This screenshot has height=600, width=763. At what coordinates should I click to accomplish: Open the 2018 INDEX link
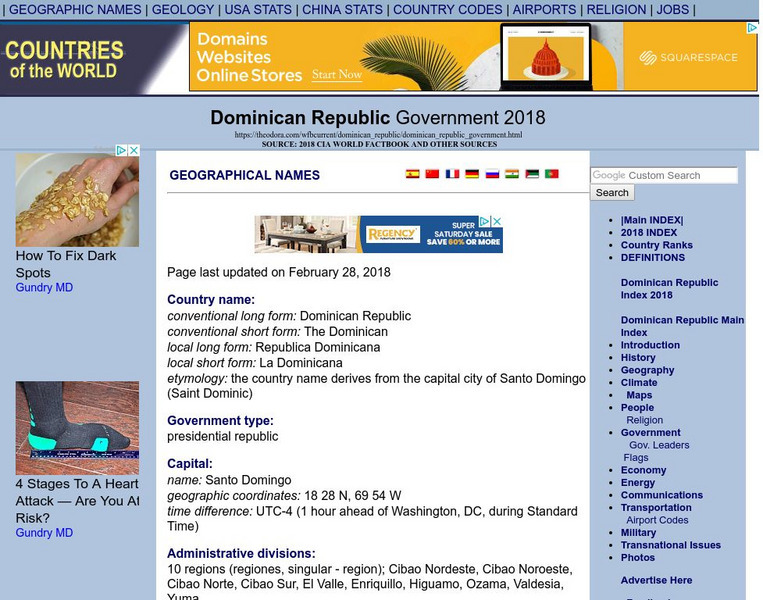[x=649, y=233]
